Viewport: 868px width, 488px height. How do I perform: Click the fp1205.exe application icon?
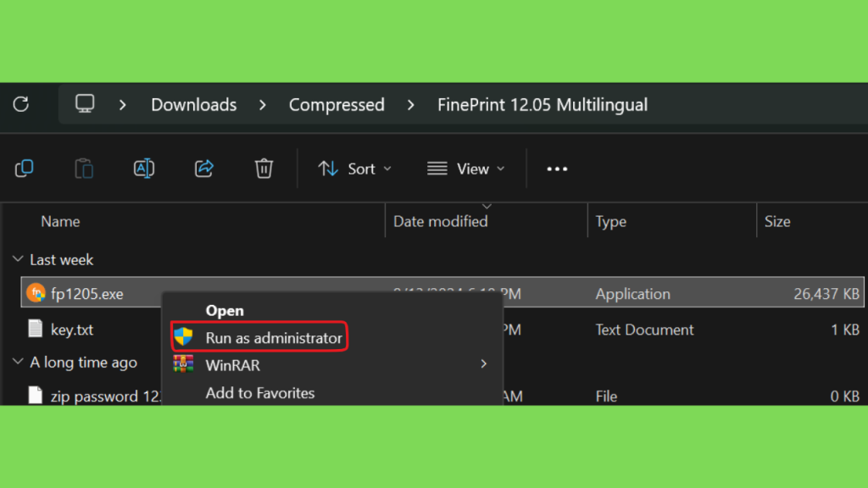pos(36,292)
